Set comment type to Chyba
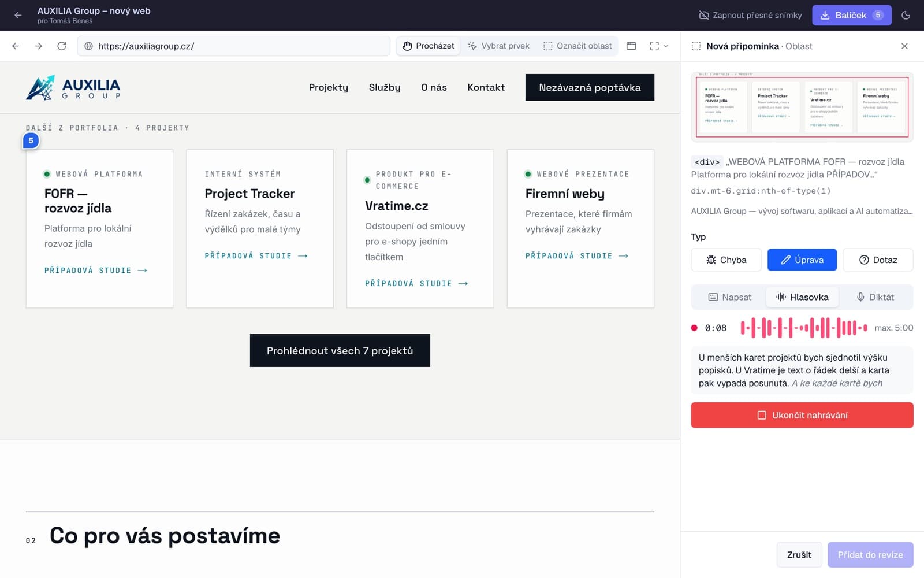The image size is (924, 578). point(726,260)
